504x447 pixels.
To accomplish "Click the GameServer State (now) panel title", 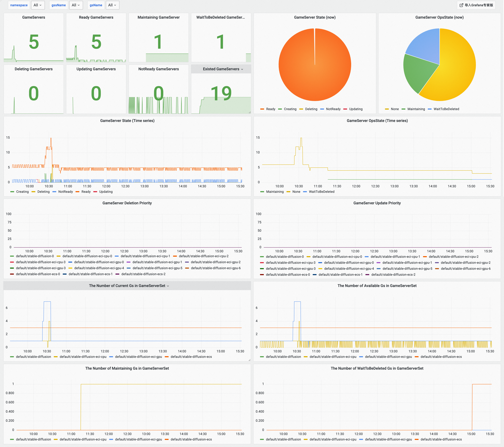I will click(315, 17).
